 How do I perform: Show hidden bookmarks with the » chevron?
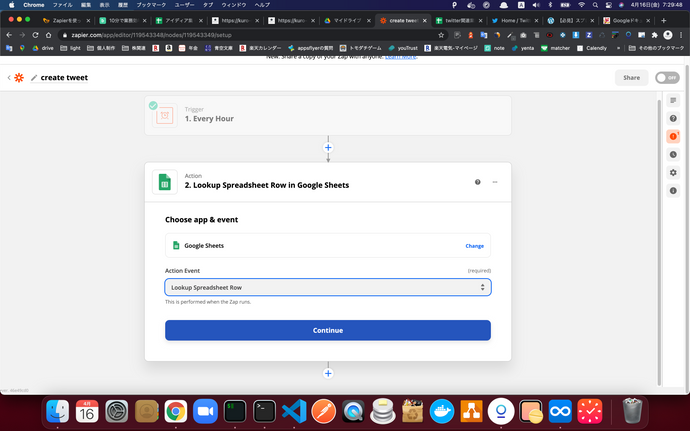coord(618,48)
